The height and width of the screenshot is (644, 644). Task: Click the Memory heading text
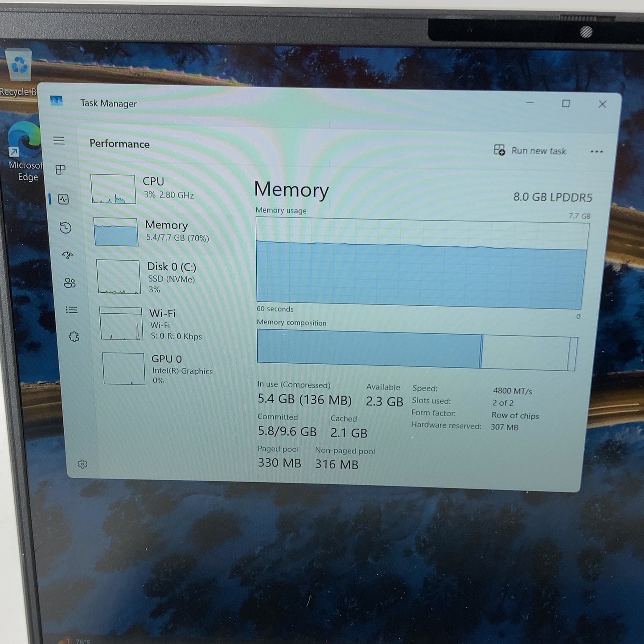click(x=291, y=189)
